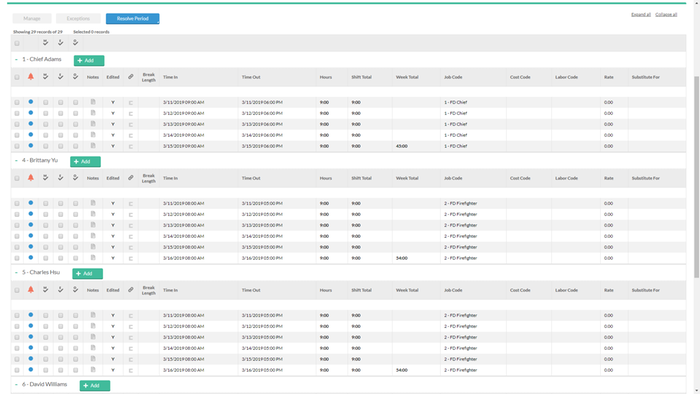Image resolution: width=700 pixels, height=394 pixels.
Task: Click the red exceptions bell in Chief Adams header
Action: (x=31, y=77)
